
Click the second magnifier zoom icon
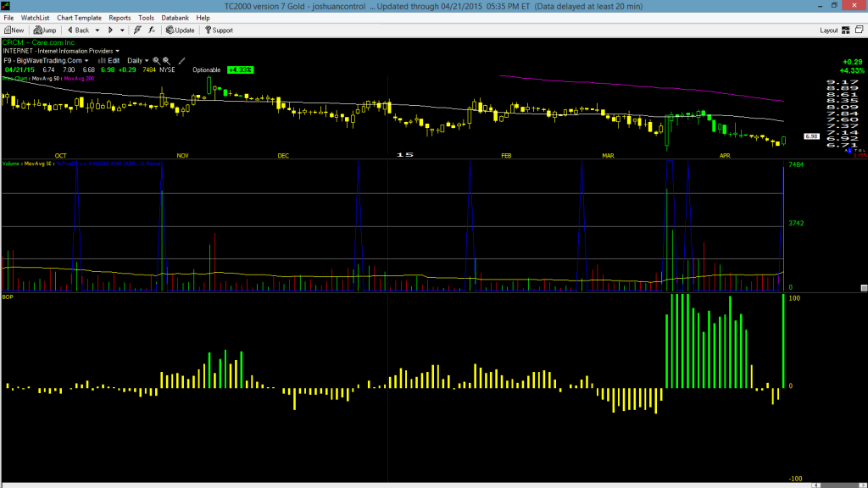[166, 61]
